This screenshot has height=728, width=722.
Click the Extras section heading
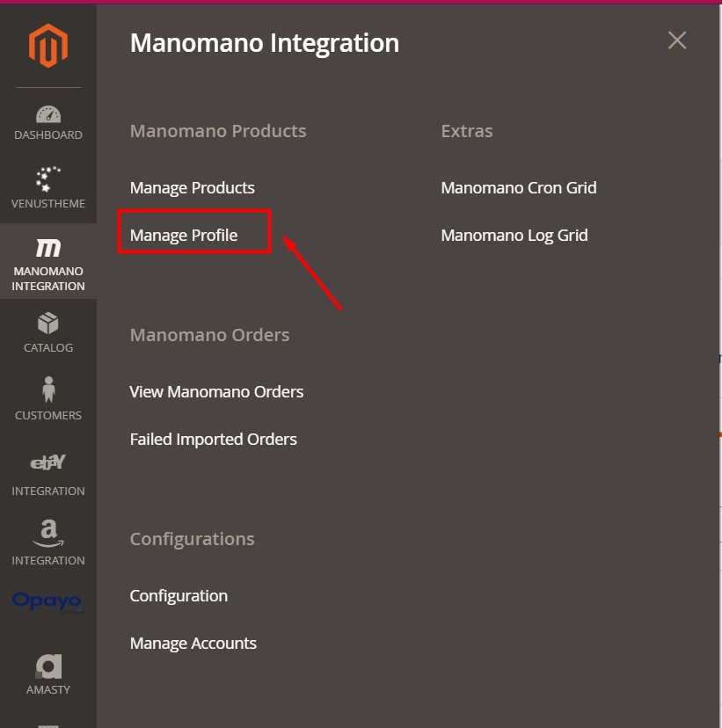click(x=467, y=131)
